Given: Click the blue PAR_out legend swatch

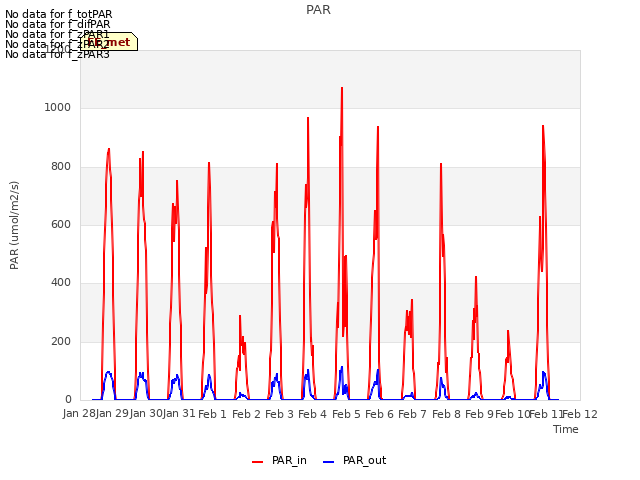Looking at the screenshot, I should point(329,462).
